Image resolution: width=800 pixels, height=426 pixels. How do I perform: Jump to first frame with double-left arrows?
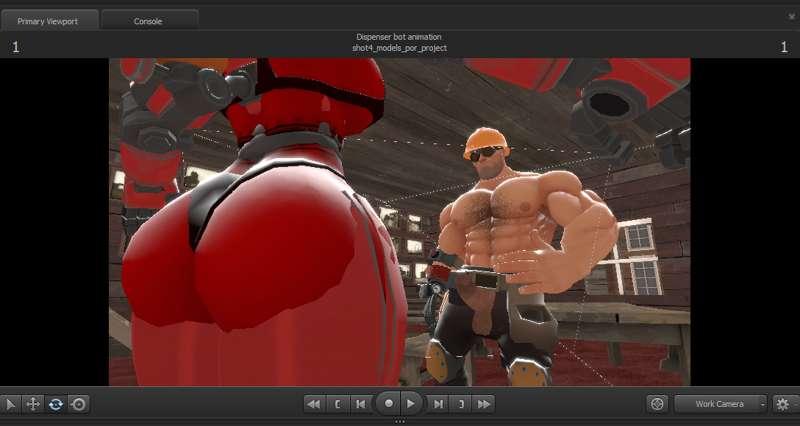click(x=314, y=404)
